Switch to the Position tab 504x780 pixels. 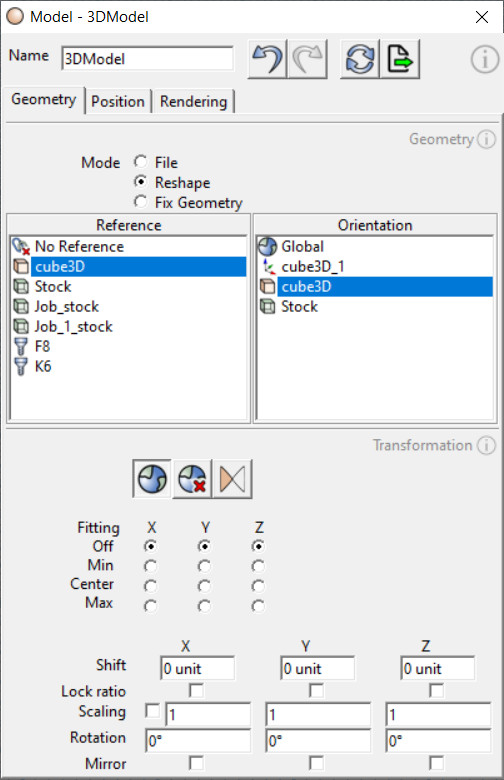pyautogui.click(x=118, y=101)
